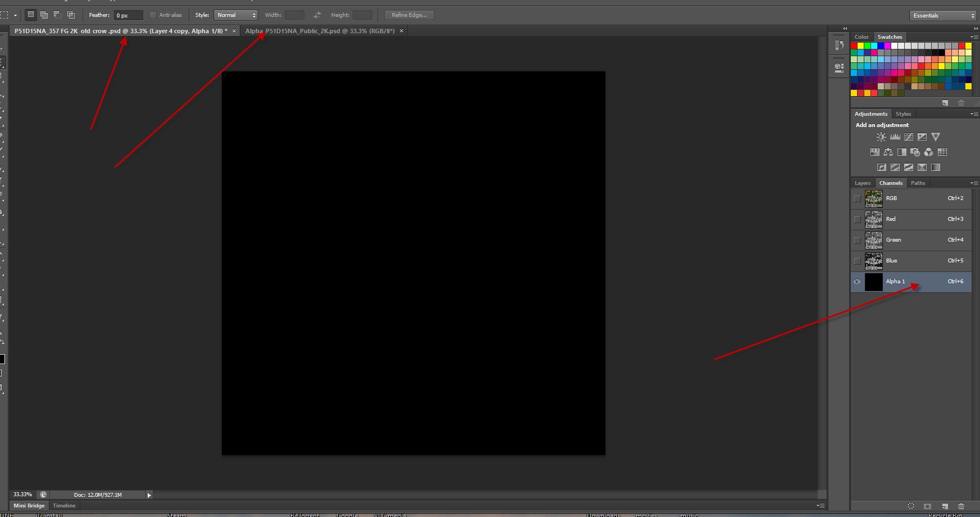
Task: Open the Alpha_P51D15NA_Public_2K.psd document tab
Action: coord(320,31)
